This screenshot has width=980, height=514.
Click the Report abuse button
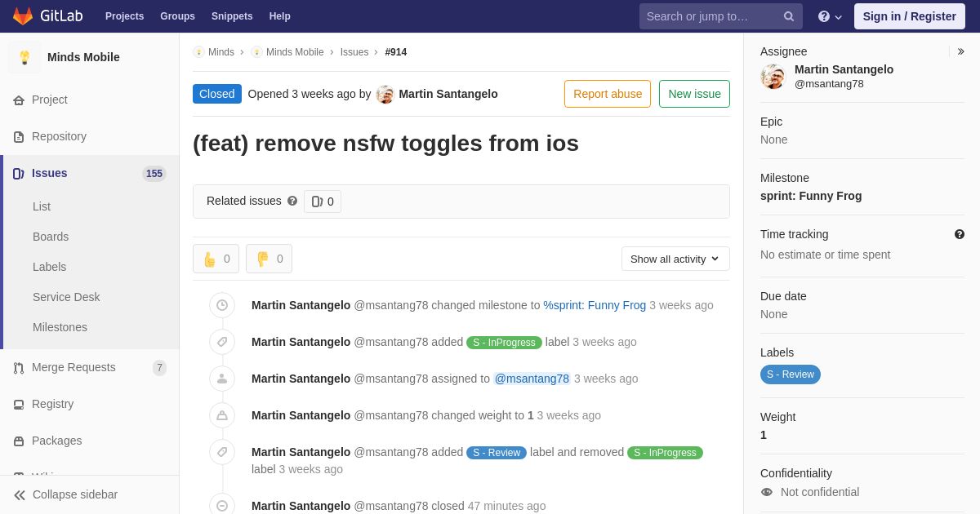point(608,94)
